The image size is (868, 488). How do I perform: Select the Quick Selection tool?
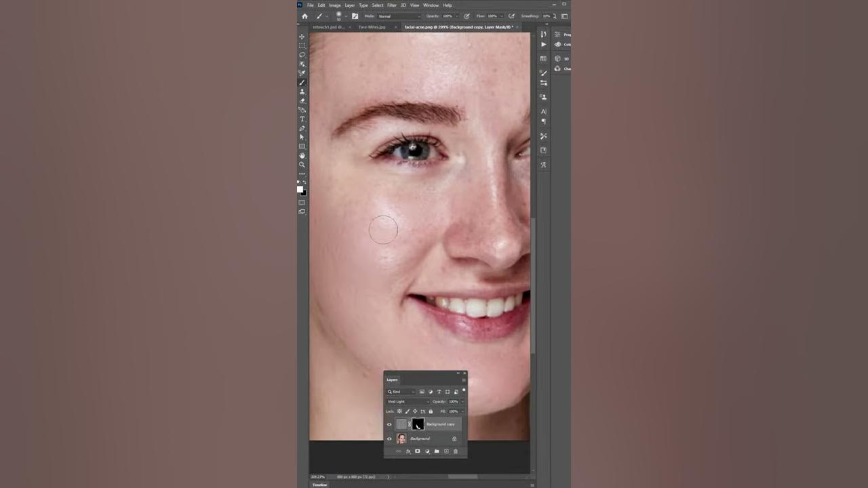coord(302,64)
